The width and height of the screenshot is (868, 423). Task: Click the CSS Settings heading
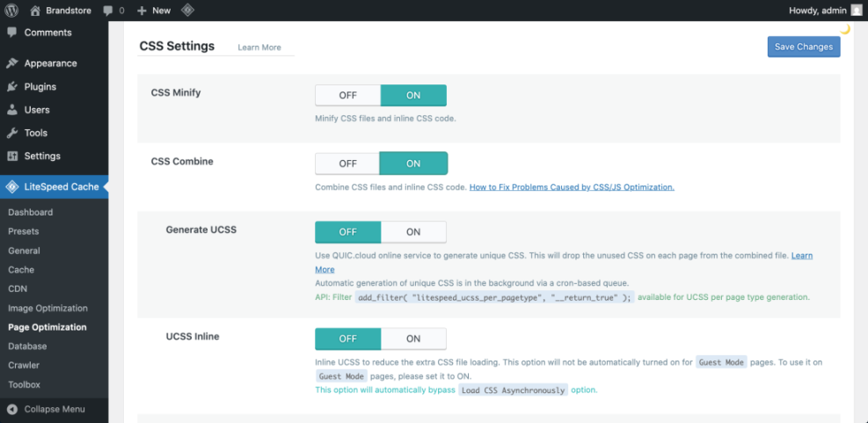click(177, 46)
